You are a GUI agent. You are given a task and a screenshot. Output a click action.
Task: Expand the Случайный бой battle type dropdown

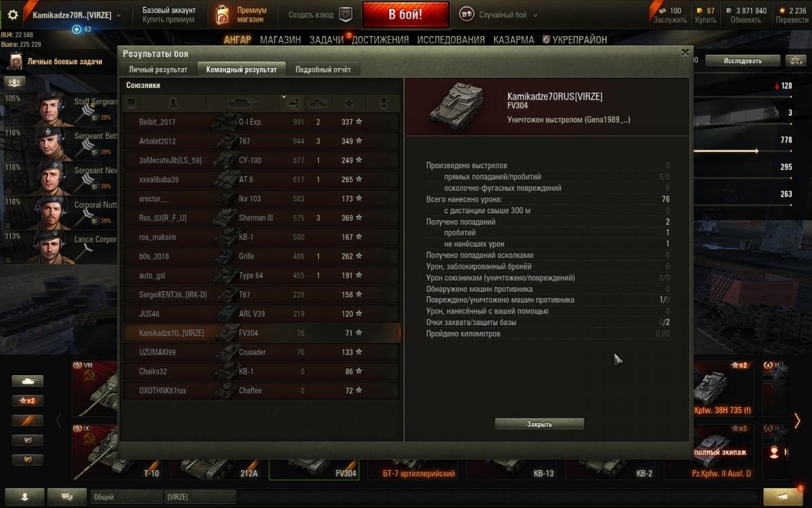(x=499, y=15)
